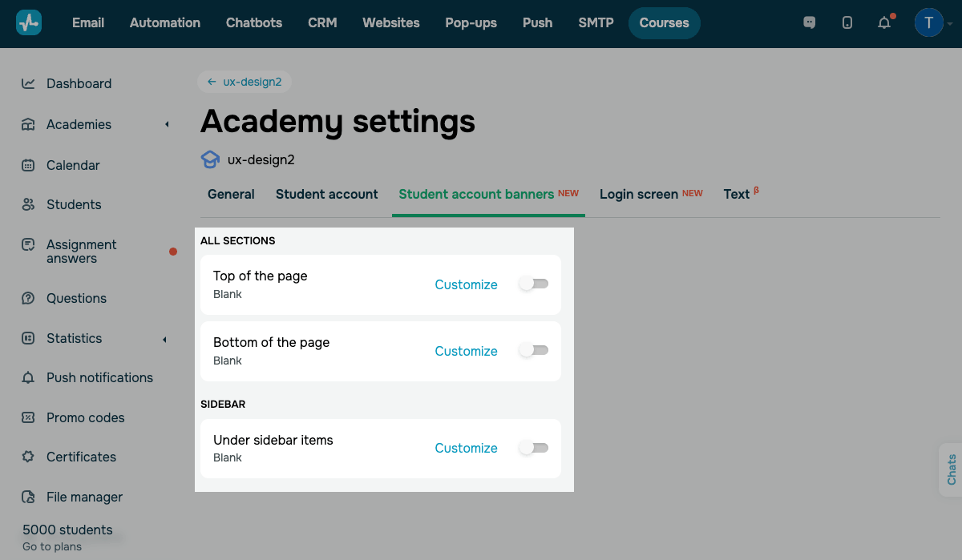Switch to the Login screen tab
This screenshot has width=962, height=560.
(639, 194)
